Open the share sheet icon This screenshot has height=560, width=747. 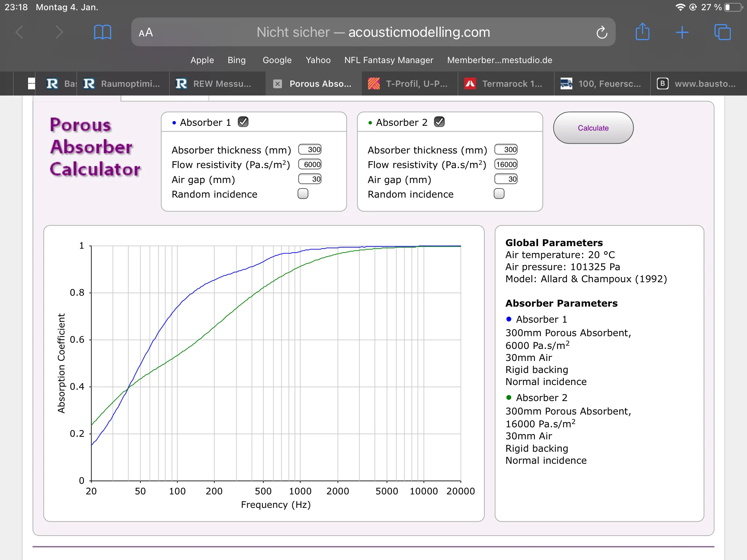click(x=642, y=32)
